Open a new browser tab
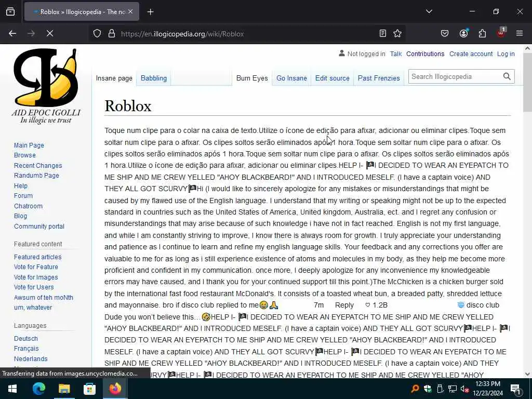The image size is (532, 399). pos(150,12)
